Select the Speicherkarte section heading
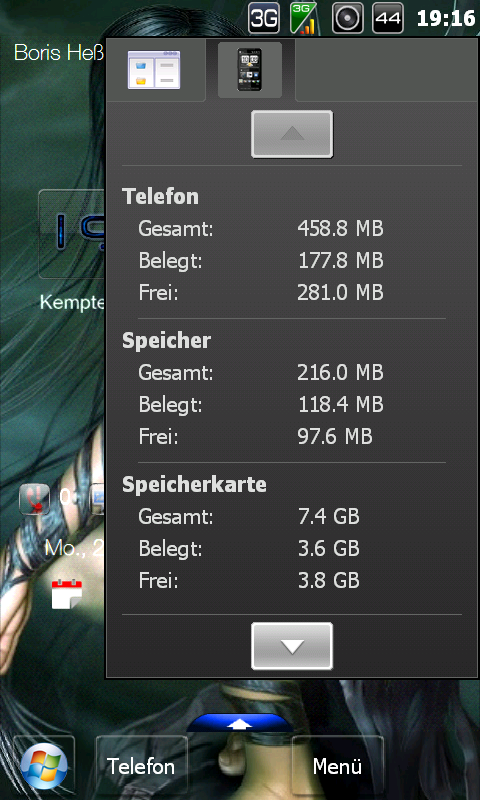 [x=194, y=485]
